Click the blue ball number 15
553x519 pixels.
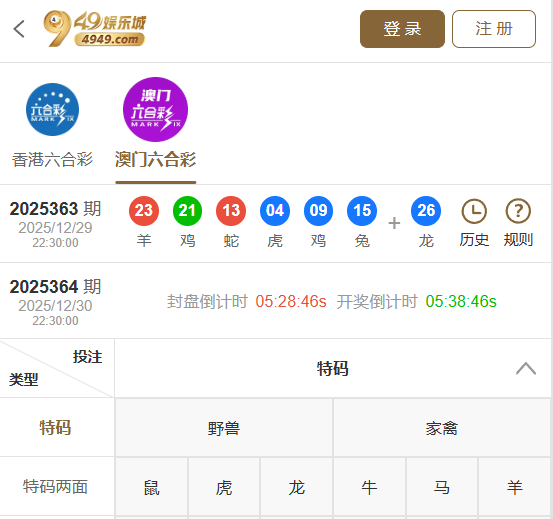[x=362, y=211]
